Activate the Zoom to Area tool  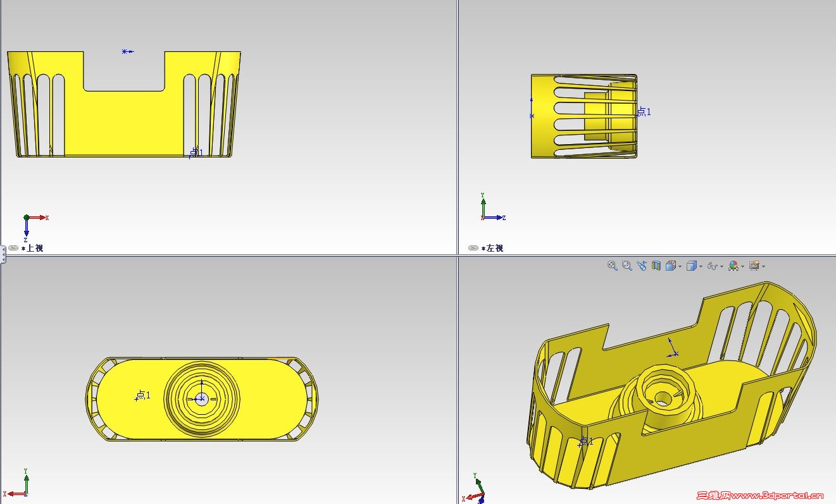point(627,266)
